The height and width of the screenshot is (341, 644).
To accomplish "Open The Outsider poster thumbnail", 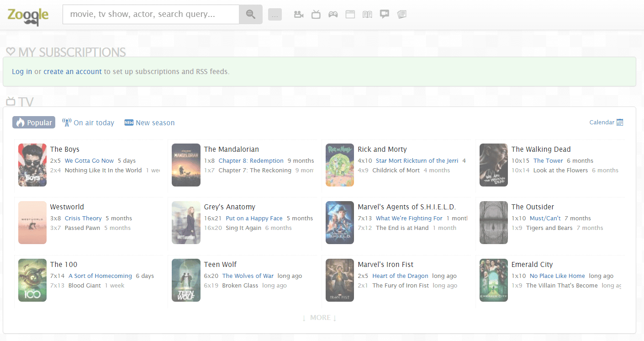I will (x=494, y=223).
